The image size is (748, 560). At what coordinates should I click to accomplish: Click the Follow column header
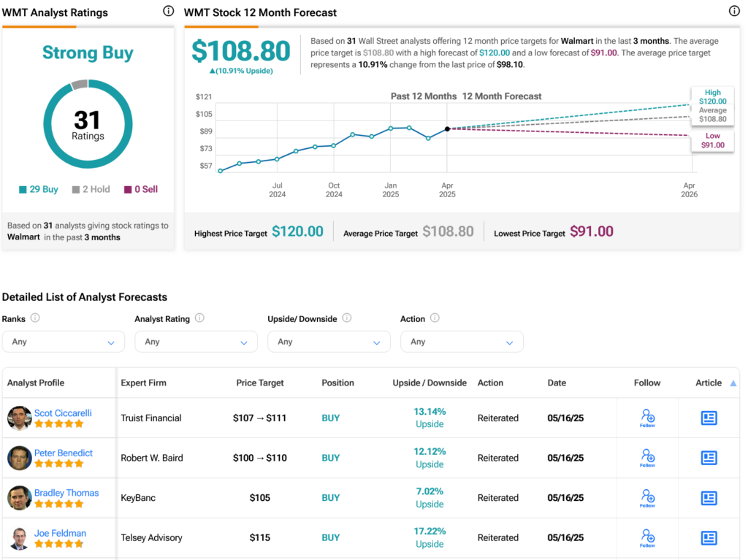[647, 383]
